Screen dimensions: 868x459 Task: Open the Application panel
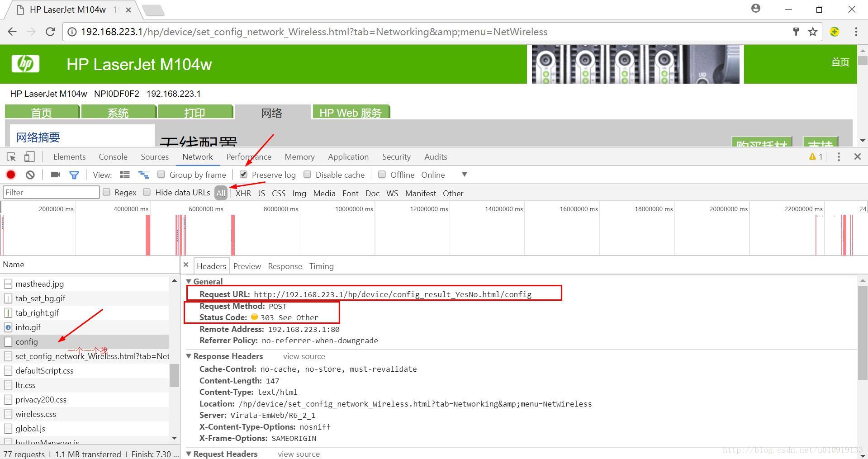click(x=348, y=156)
